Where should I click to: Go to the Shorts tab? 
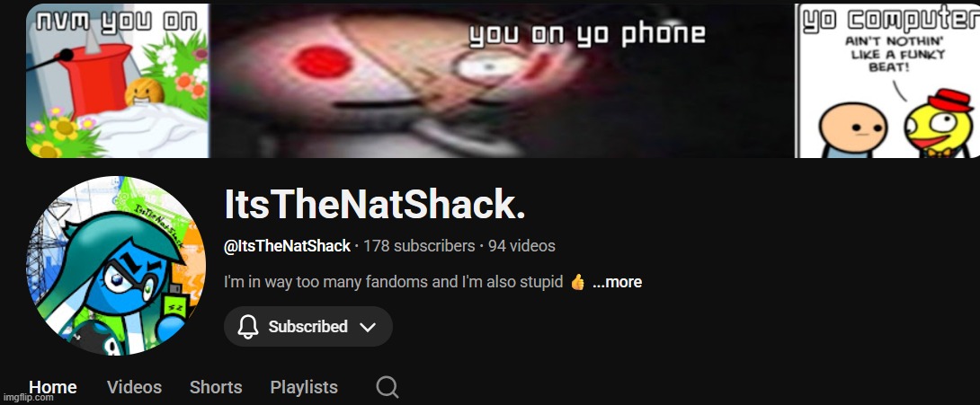[x=216, y=387]
